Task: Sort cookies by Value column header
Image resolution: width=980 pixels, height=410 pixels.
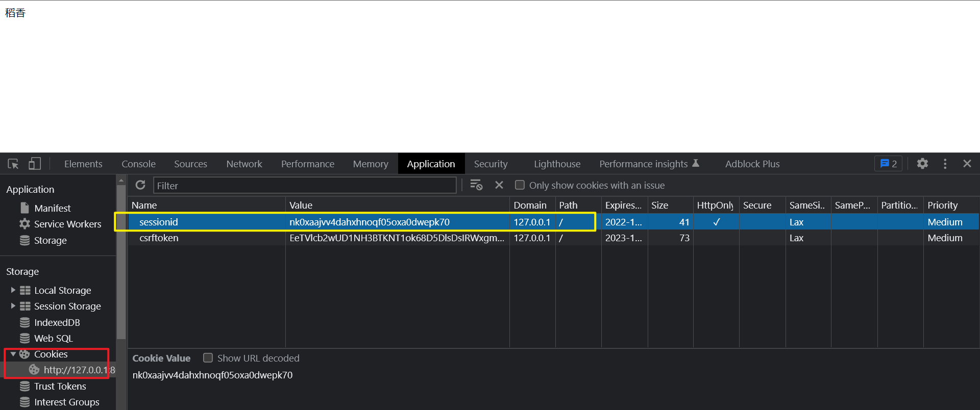Action: 398,205
